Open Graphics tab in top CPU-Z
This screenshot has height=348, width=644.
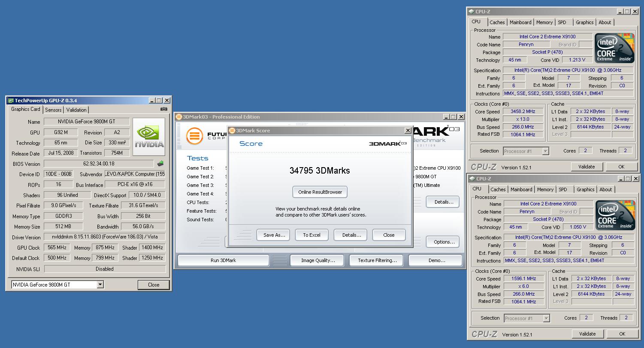coord(585,22)
